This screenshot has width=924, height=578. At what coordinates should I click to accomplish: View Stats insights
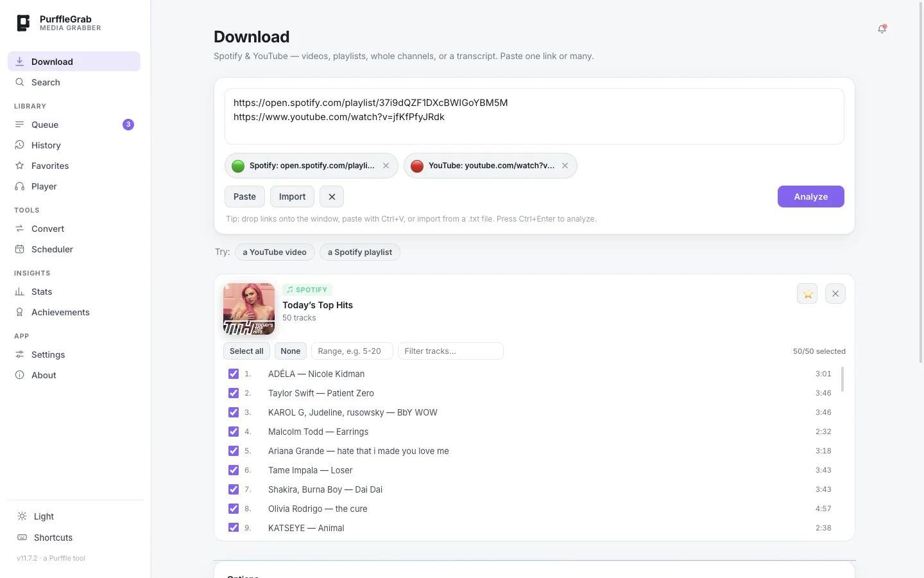tap(74, 292)
